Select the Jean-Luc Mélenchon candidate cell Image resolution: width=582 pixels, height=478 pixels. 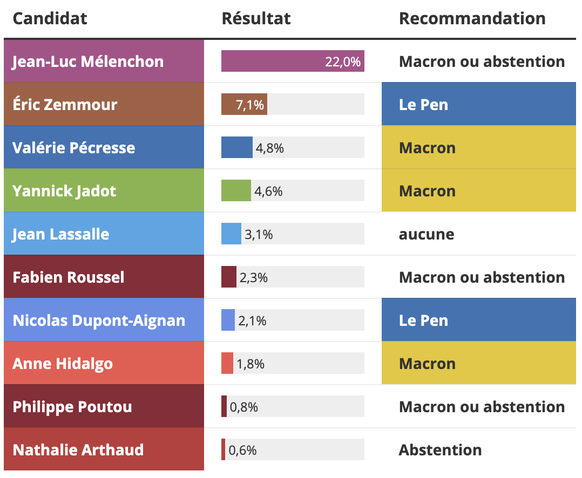pos(104,61)
